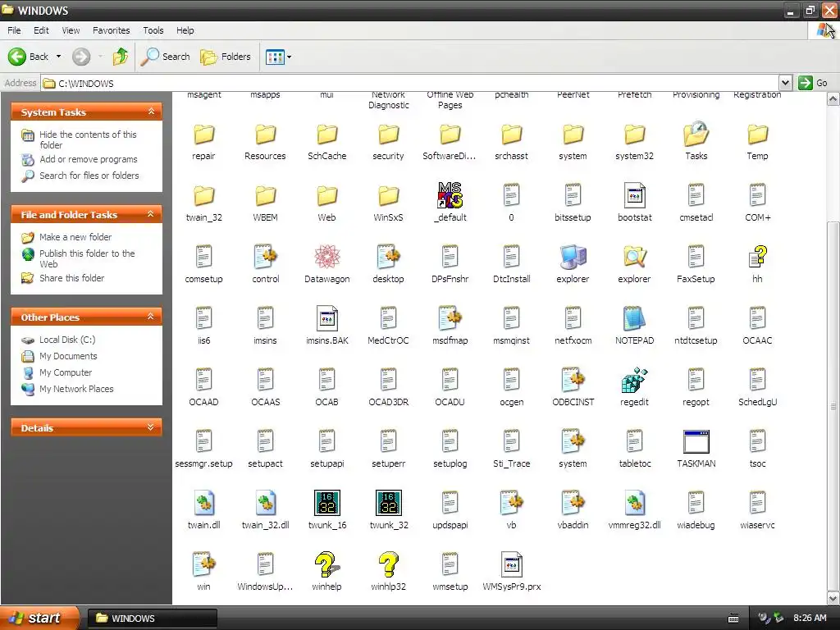The width and height of the screenshot is (840, 630).
Task: Select the TASKMAN application icon
Action: click(696, 441)
